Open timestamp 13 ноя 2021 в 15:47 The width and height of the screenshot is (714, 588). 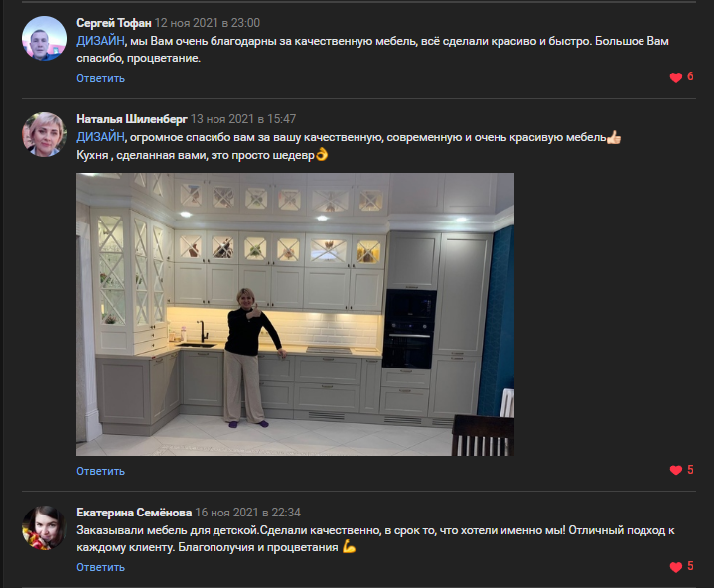coord(243,119)
